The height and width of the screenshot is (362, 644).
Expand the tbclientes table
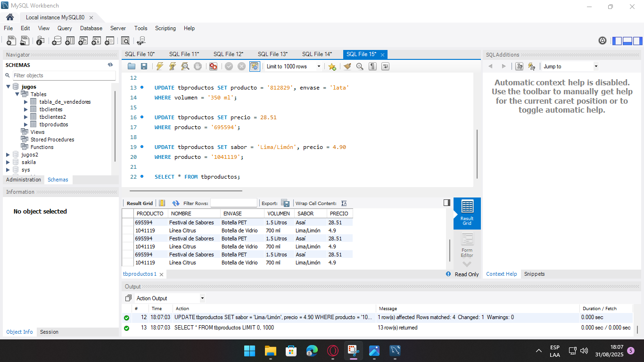[26, 109]
